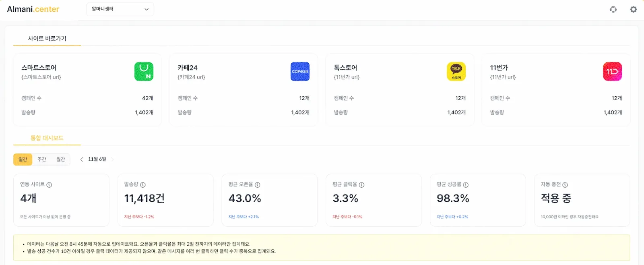644x265 pixels.
Task: Show info icon next to 평균 성공률
Action: tap(466, 185)
